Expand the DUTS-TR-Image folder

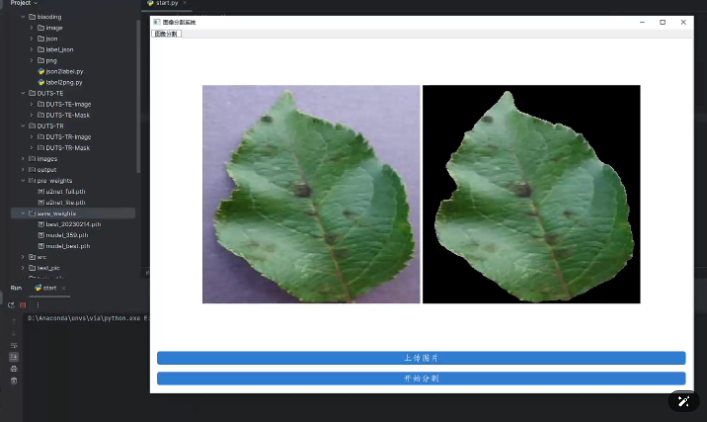pyautogui.click(x=32, y=137)
